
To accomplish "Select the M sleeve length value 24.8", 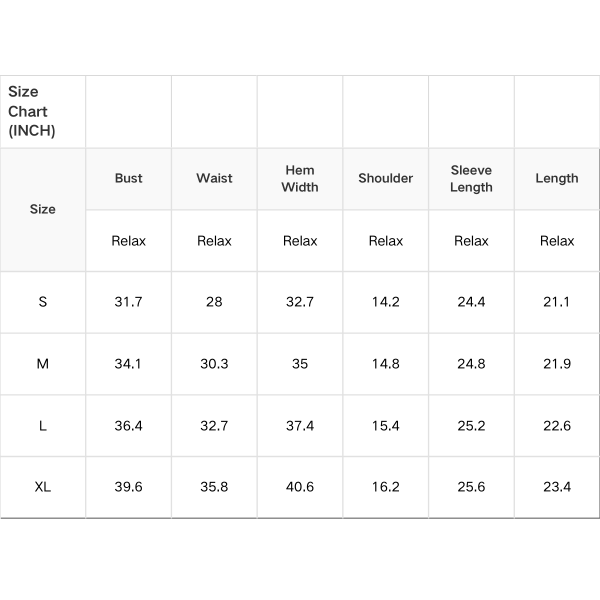I will (471, 364).
